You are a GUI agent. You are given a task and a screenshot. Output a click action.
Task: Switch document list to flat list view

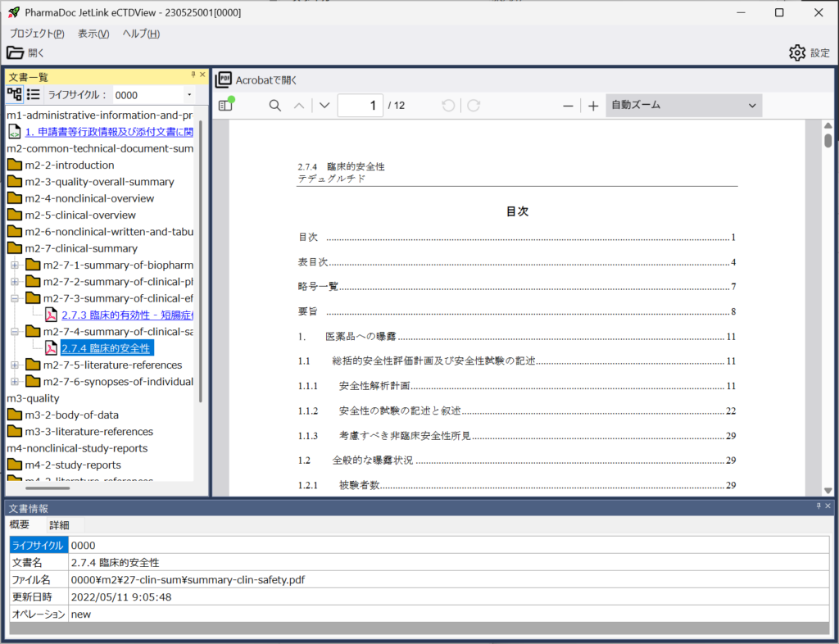[x=34, y=94]
